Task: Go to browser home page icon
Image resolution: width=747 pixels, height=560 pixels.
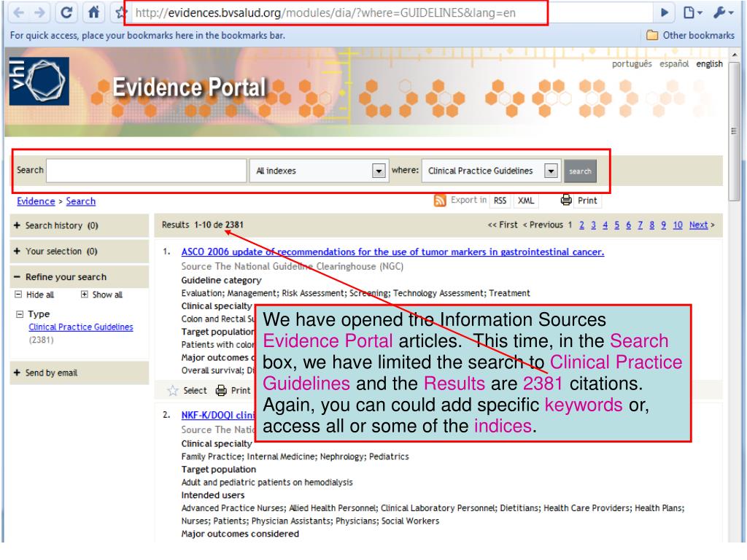Action: click(x=94, y=12)
